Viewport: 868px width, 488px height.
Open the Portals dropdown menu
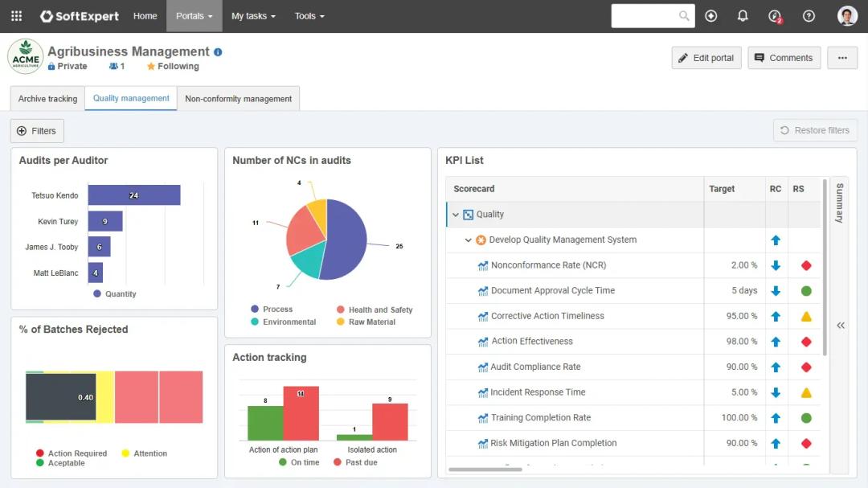click(x=194, y=16)
